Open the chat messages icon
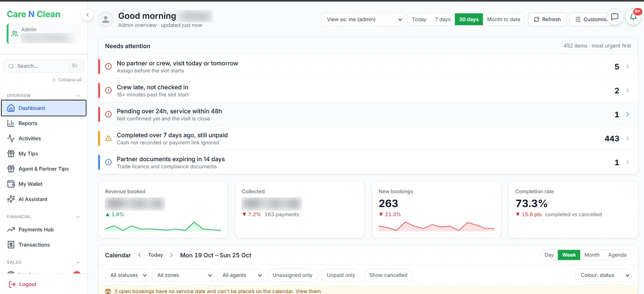This screenshot has width=644, height=294. coord(614,17)
